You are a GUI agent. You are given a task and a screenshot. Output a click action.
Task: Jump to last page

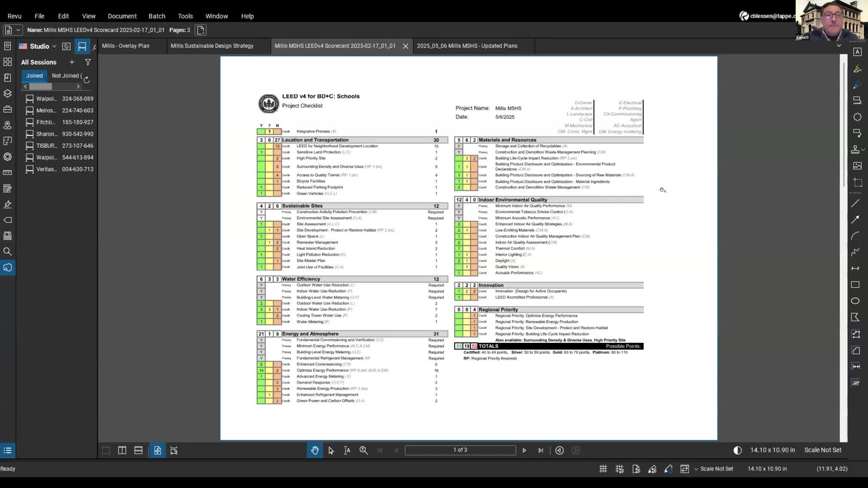pos(541,450)
